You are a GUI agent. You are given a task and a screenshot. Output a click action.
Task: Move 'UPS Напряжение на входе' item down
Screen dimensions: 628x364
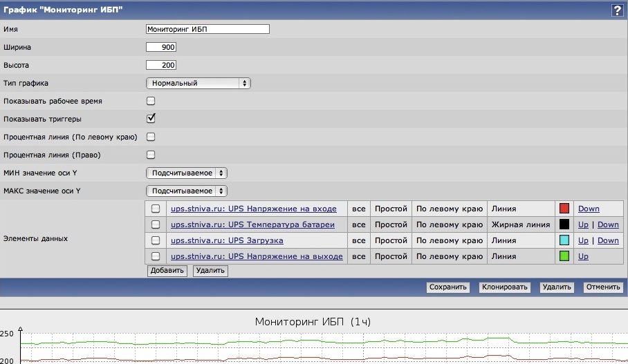(589, 209)
